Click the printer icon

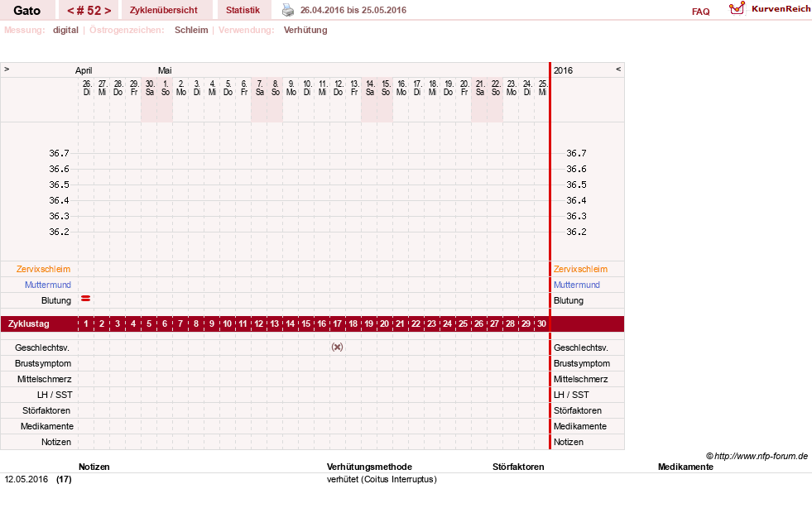[x=288, y=10]
